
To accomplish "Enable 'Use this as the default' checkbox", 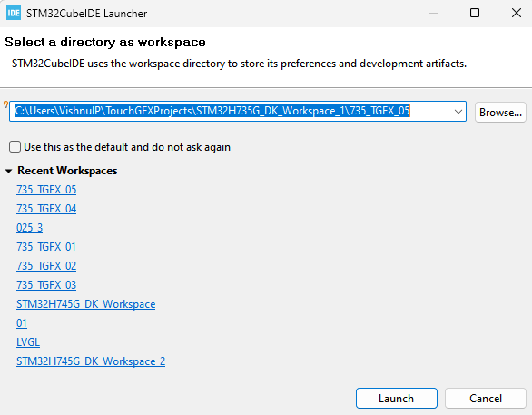I will [15, 147].
